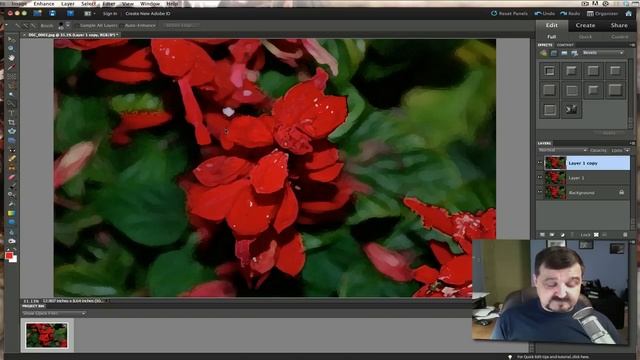Select the blue Shape tool
640x360 pixels.
click(x=11, y=222)
